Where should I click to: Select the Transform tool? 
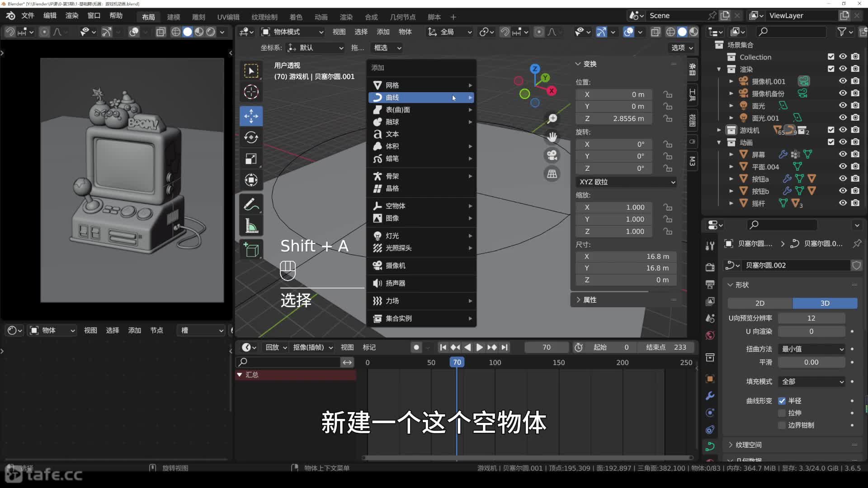[x=251, y=180]
